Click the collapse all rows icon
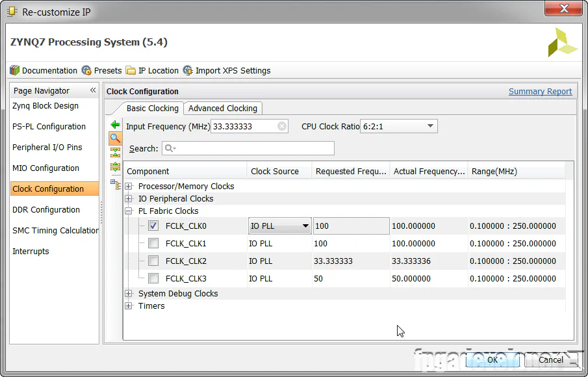 (x=116, y=151)
